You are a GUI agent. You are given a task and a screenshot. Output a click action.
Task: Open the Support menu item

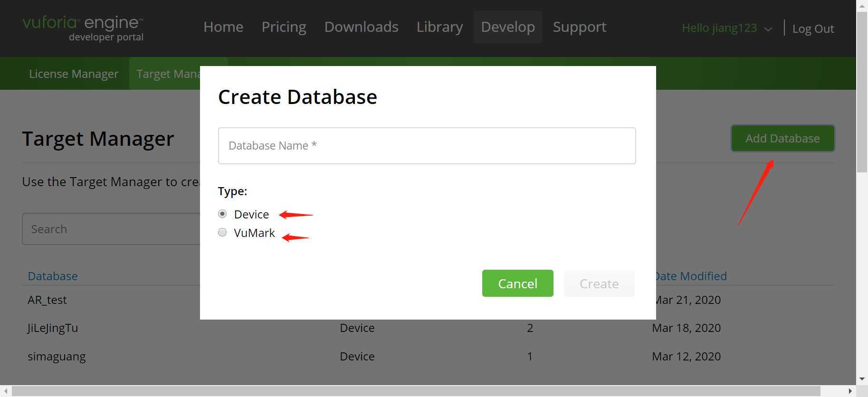(580, 27)
